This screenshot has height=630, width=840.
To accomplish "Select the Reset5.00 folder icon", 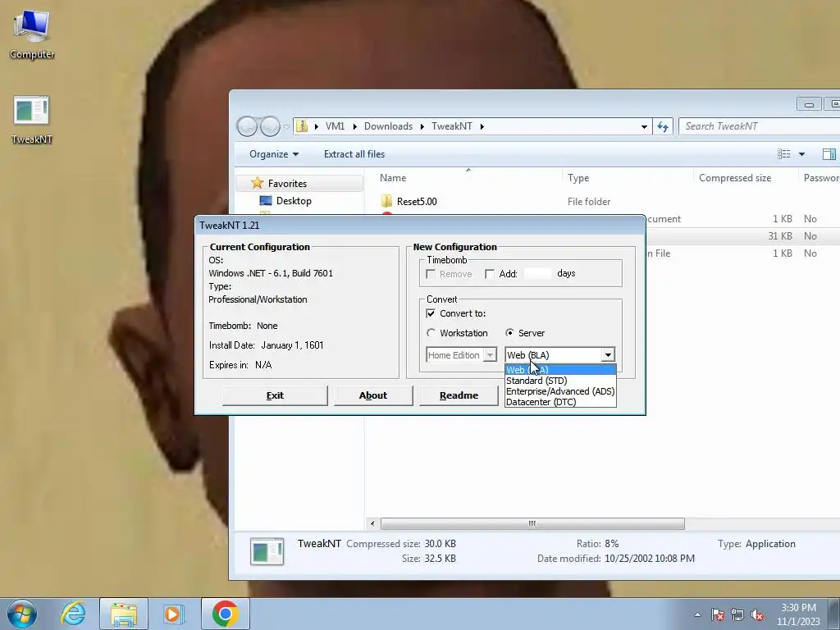I will [x=387, y=201].
